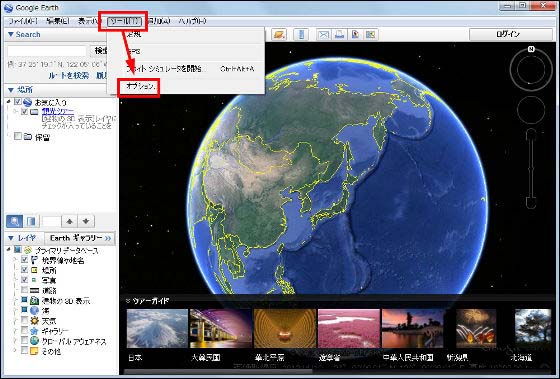Expand the 天気 layer tree node
The image size is (560, 379).
tap(15, 320)
